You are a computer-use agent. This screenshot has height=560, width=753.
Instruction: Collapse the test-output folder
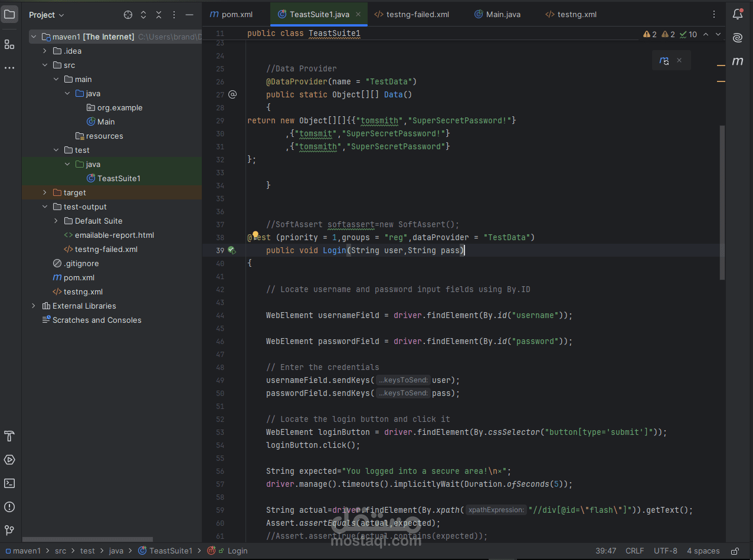click(x=45, y=207)
